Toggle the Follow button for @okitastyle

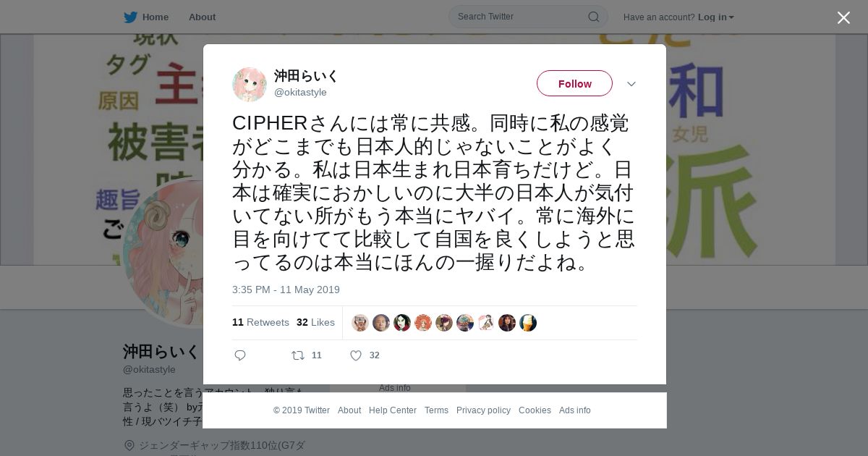tap(574, 84)
